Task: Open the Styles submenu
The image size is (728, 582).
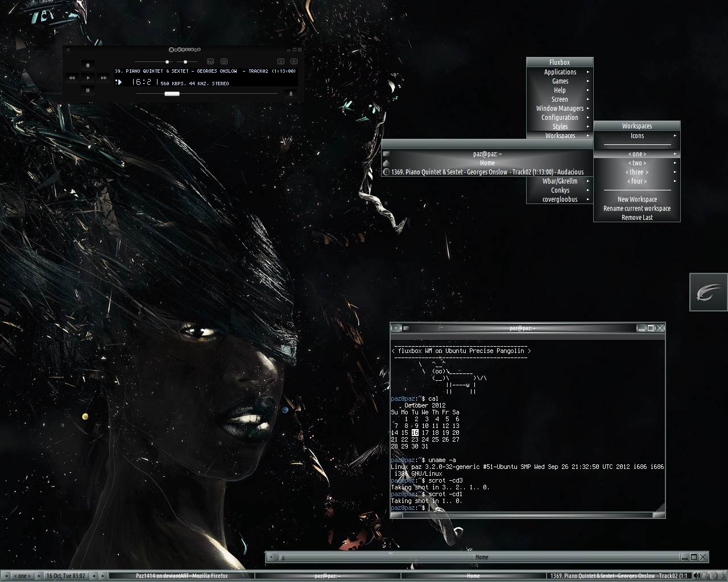Action: [560, 127]
